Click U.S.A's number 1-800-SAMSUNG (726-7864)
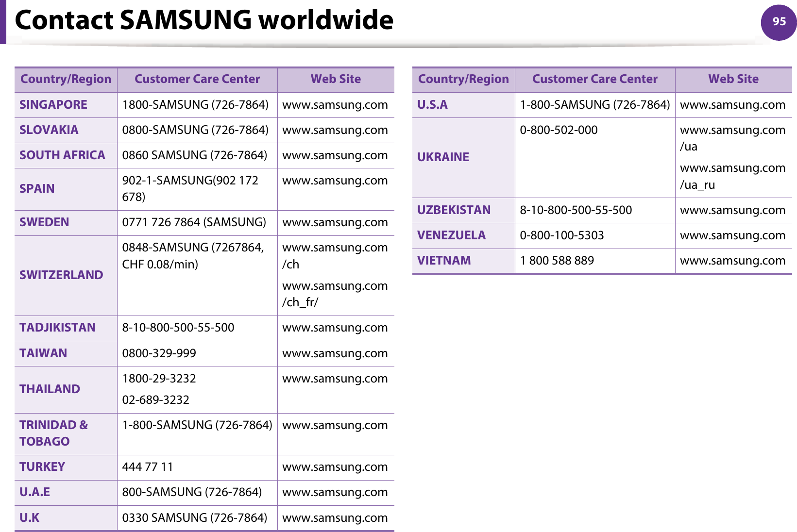This screenshot has height=532, width=797. (595, 105)
